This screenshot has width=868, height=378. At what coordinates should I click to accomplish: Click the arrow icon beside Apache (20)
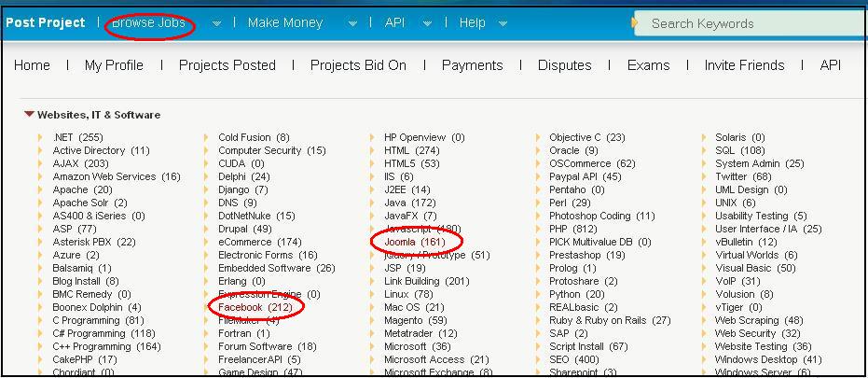tap(40, 189)
